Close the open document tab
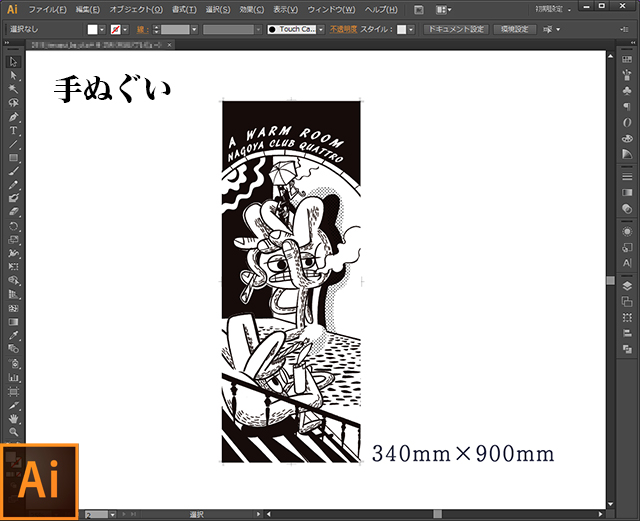 (x=169, y=45)
